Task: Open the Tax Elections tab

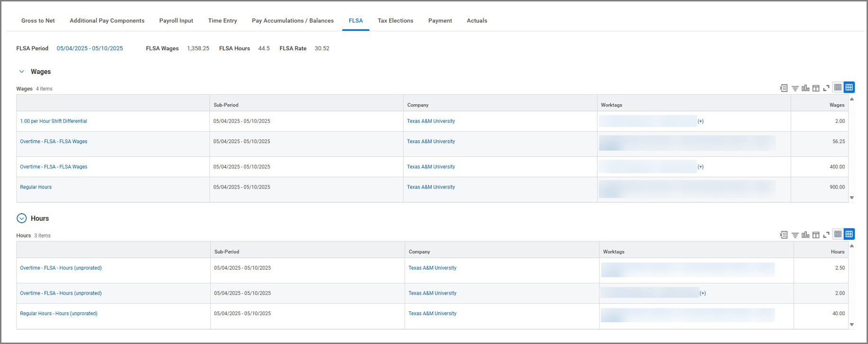Action: pyautogui.click(x=395, y=21)
